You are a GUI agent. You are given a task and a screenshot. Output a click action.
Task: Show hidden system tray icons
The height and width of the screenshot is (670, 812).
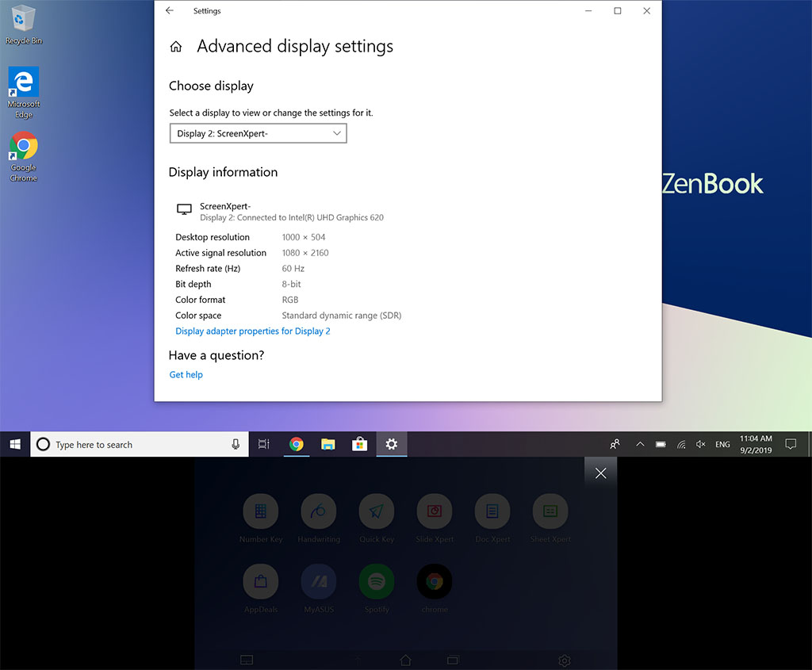tap(640, 444)
